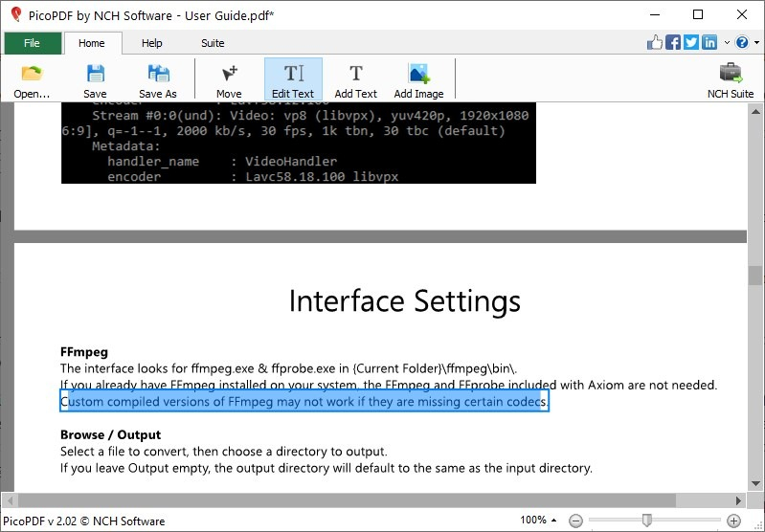
Task: Click 'PicoPDF v 2.02 © NCH Software' status text
Action: coord(84,521)
